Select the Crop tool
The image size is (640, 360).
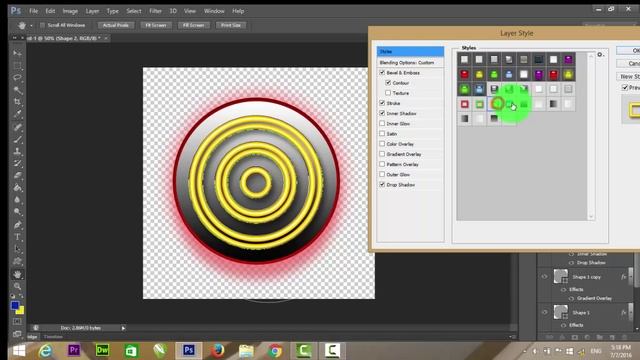point(18,102)
